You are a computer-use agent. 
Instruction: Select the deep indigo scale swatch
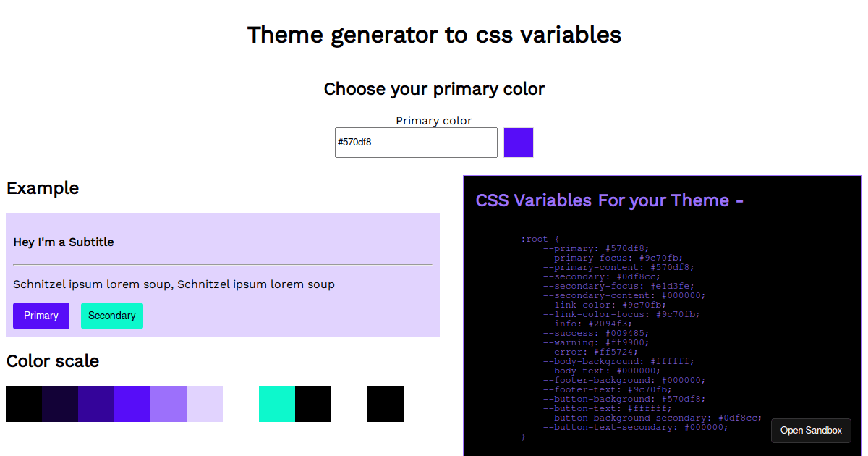(x=96, y=404)
